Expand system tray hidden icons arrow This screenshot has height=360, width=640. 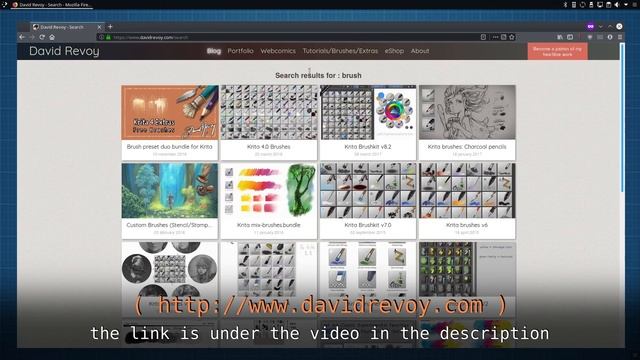click(626, 4)
